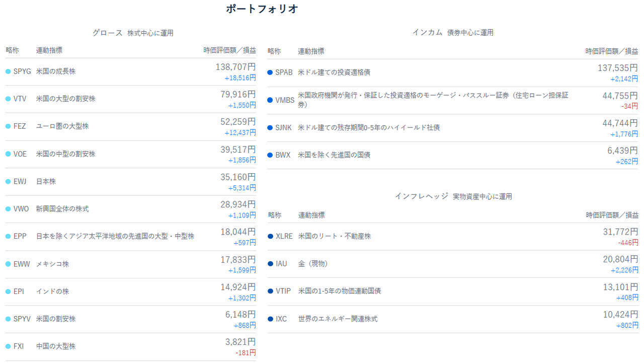
Task: Click the light blue dot beside SPYG
Action: (x=8, y=71)
